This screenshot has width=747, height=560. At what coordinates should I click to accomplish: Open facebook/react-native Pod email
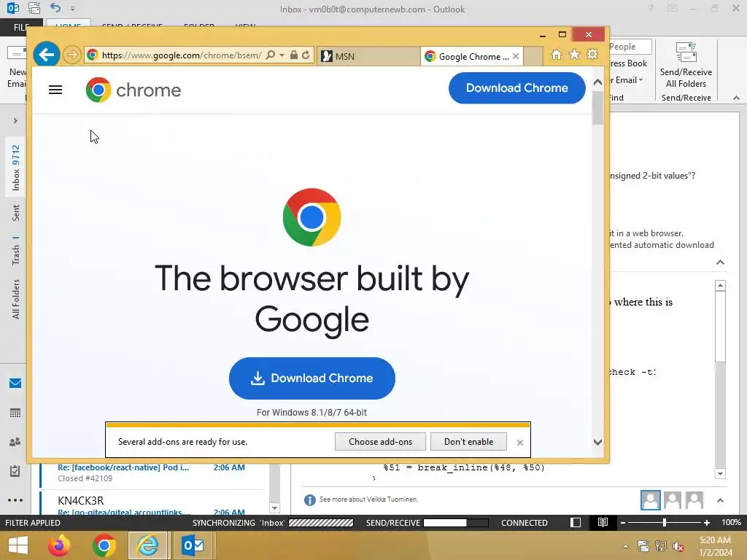pos(152,472)
